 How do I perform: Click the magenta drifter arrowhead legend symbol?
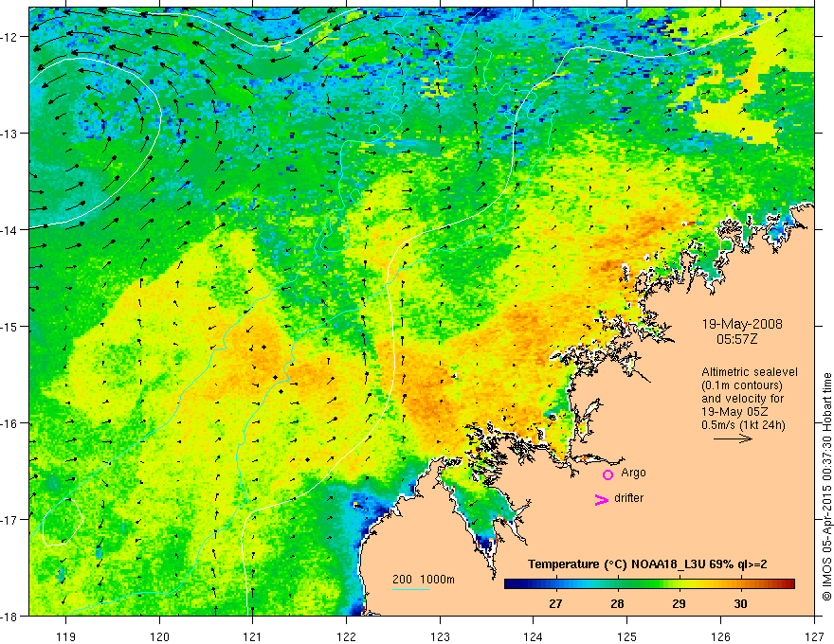click(x=601, y=499)
